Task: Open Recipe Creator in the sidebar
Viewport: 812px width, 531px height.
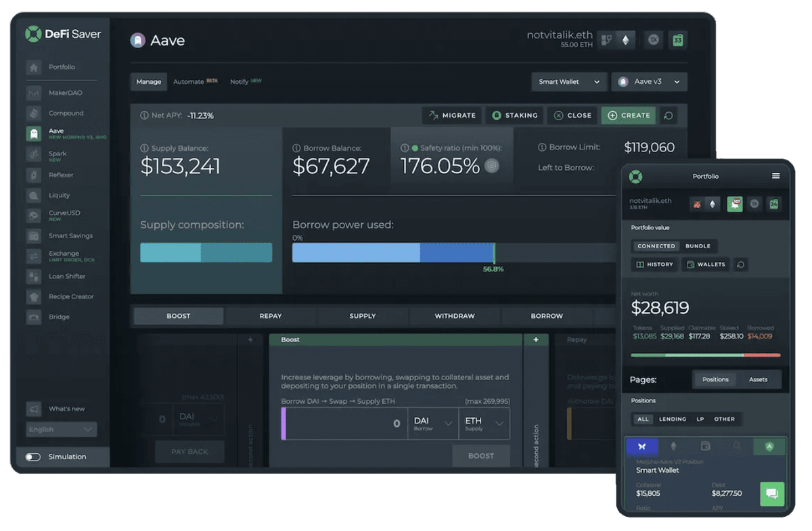Action: pos(60,297)
